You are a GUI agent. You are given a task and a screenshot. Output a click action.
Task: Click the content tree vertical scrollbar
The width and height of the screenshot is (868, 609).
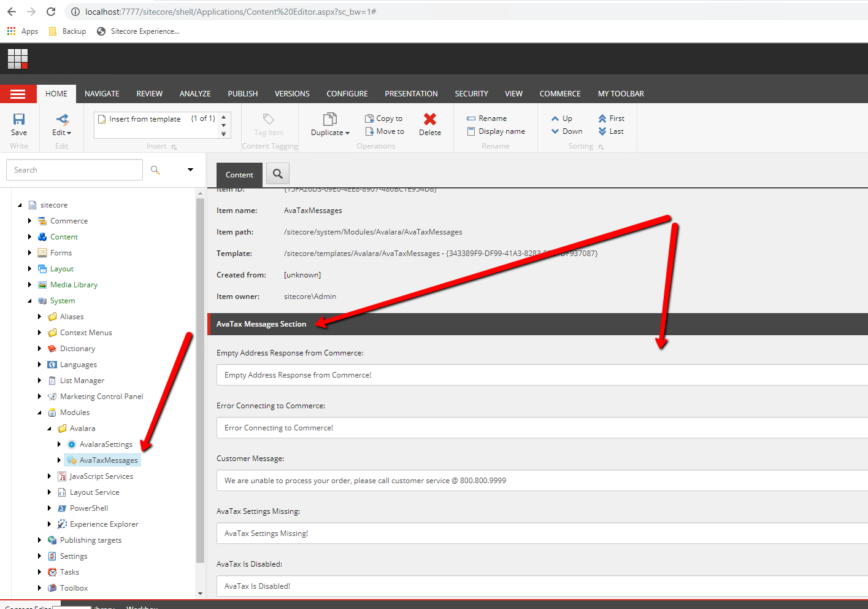[200, 381]
